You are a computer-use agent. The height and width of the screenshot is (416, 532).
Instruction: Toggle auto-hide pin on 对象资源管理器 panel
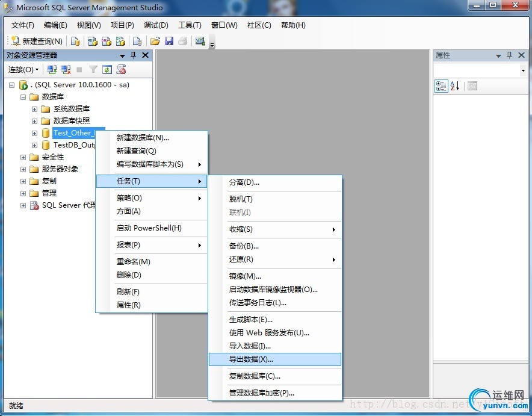(134, 55)
